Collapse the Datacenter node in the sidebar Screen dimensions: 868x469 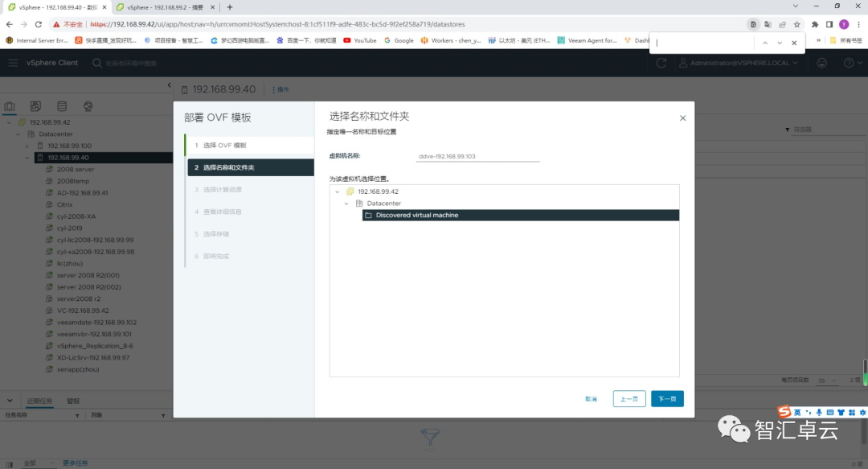(18, 134)
